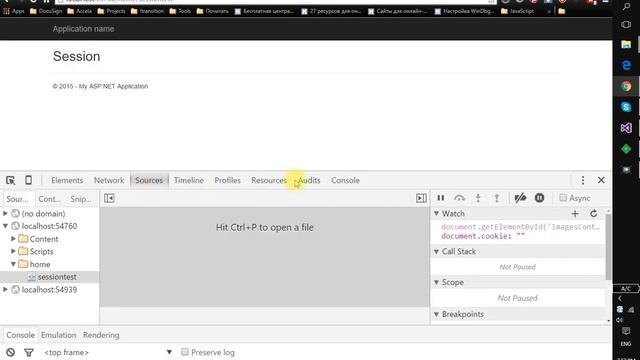Collapse the localhost:54760 node

pos(6,226)
